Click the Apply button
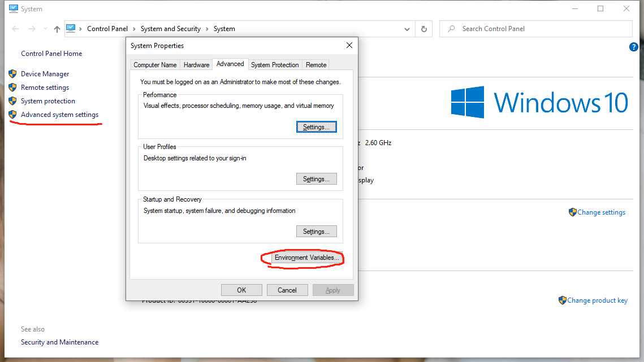This screenshot has height=362, width=644. pyautogui.click(x=333, y=290)
